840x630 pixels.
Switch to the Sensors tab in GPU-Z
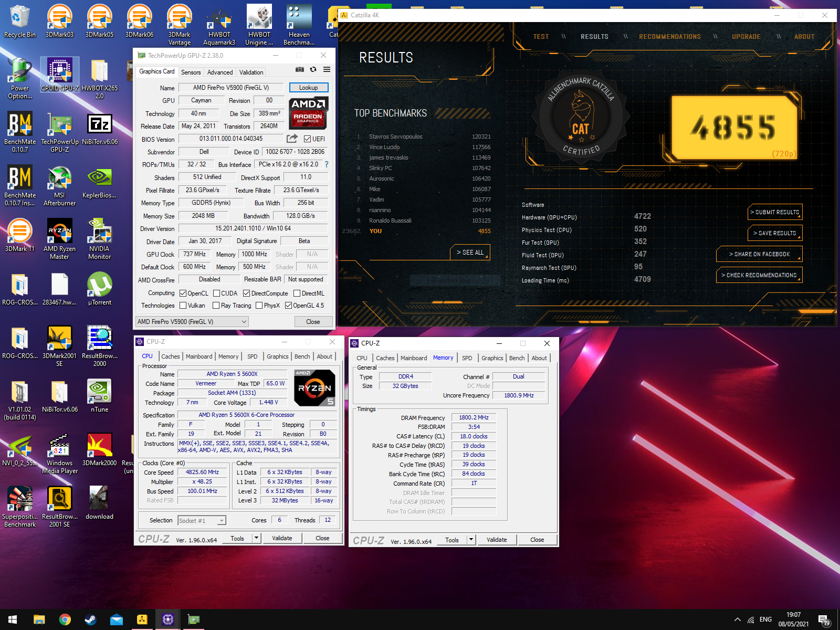pyautogui.click(x=191, y=72)
